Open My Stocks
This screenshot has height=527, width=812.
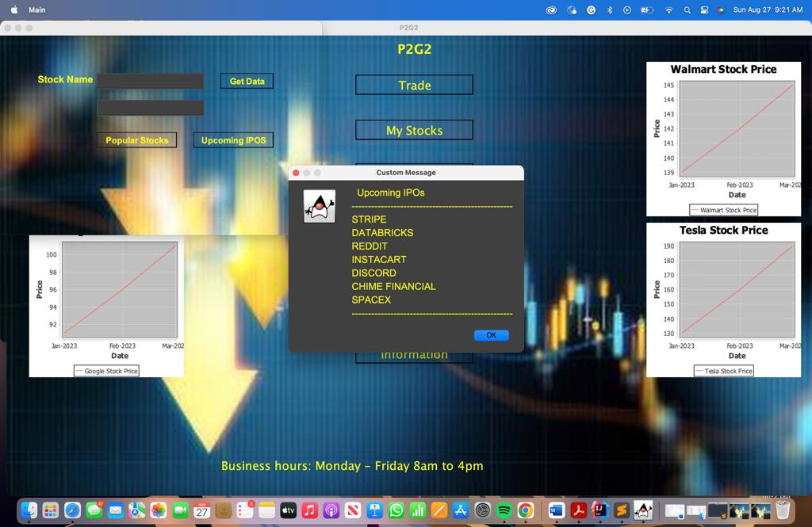[414, 130]
